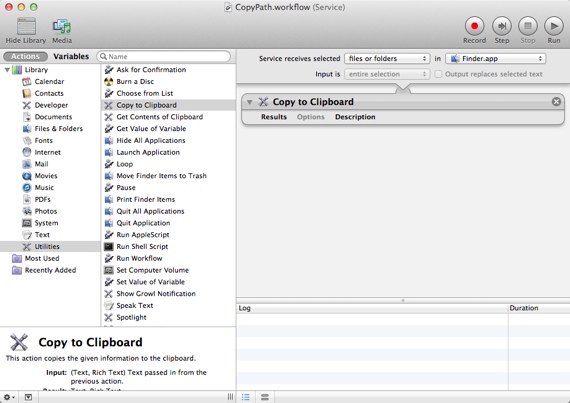Select the Utilities library category

click(50, 246)
